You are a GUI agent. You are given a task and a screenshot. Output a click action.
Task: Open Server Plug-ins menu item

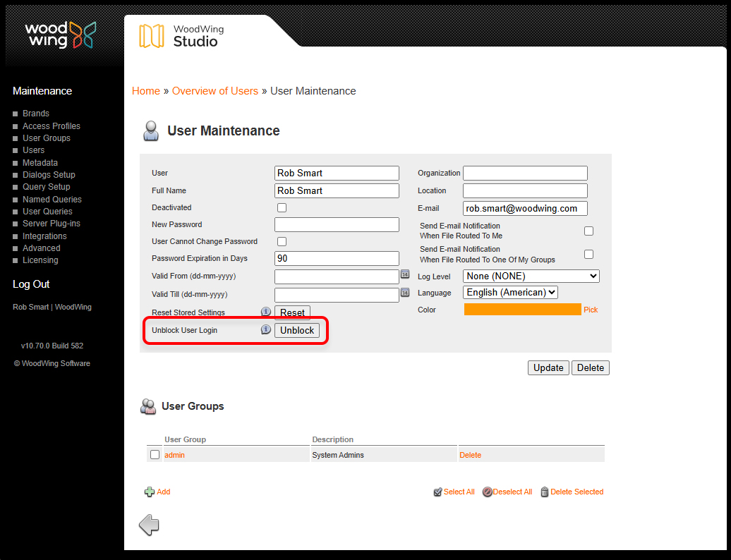point(52,224)
